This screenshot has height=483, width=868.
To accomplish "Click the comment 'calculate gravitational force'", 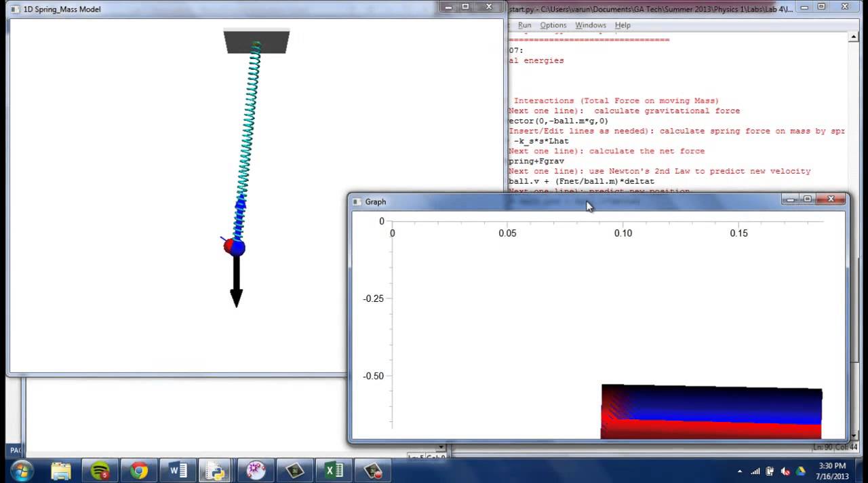I will click(x=667, y=111).
